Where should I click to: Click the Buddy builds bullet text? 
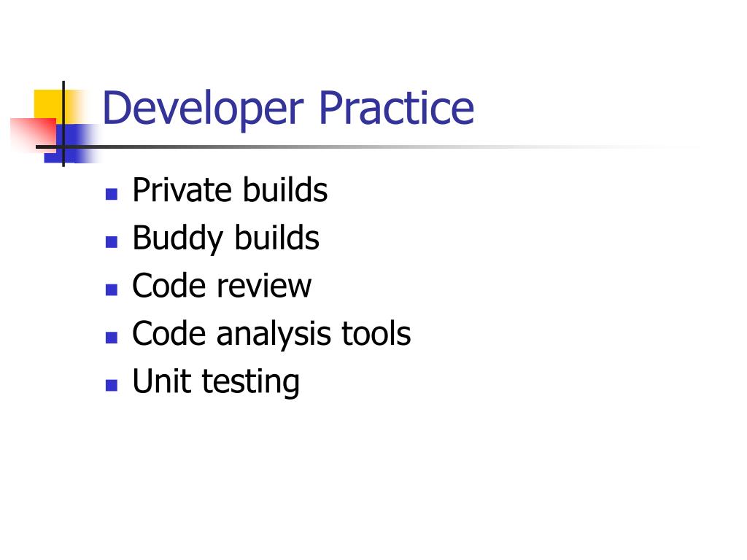[225, 238]
